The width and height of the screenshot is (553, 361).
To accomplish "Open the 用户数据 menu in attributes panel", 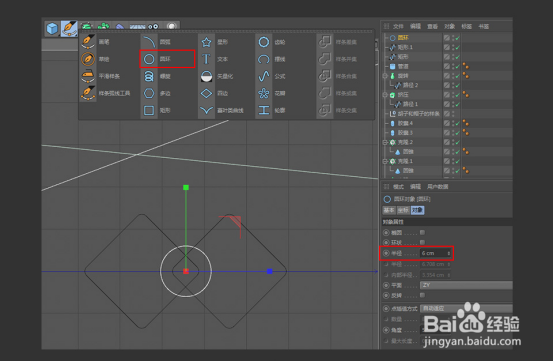I will [x=438, y=186].
